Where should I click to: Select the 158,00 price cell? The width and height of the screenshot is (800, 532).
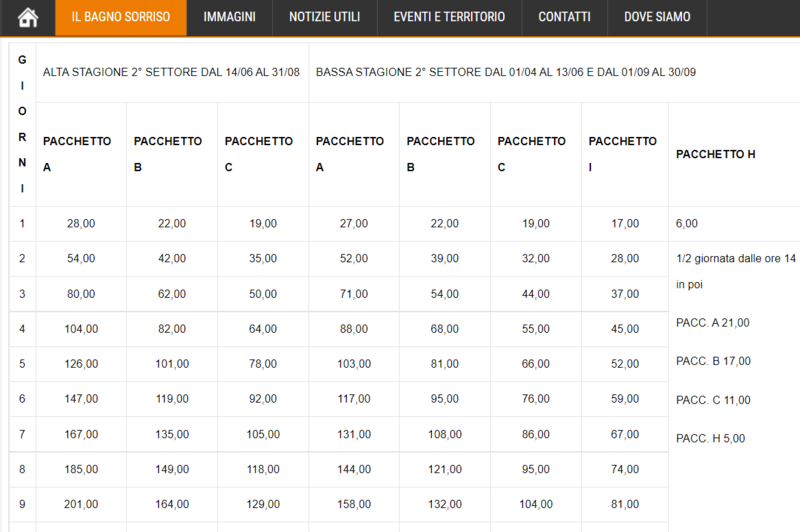coord(354,504)
